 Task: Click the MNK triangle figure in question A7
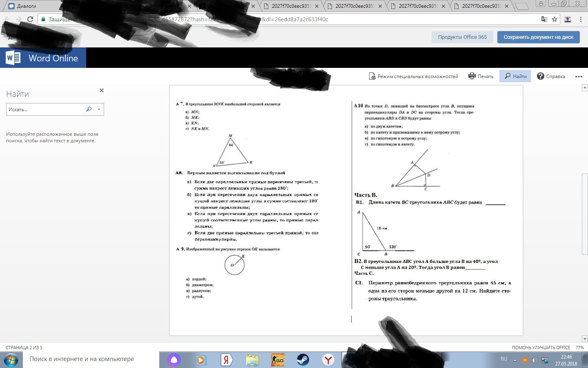[x=232, y=151]
